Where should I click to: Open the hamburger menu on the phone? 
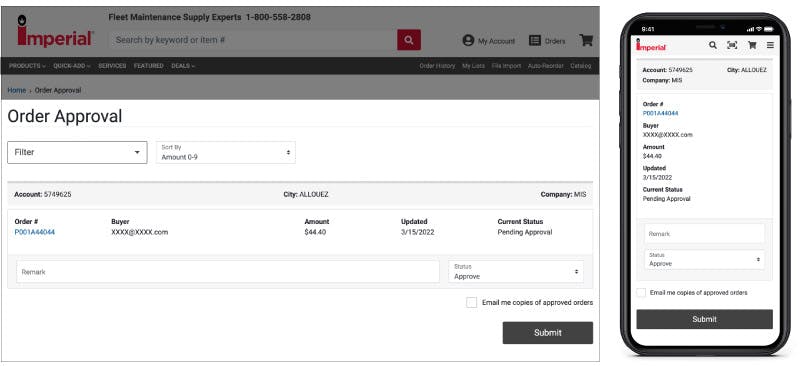pos(770,45)
